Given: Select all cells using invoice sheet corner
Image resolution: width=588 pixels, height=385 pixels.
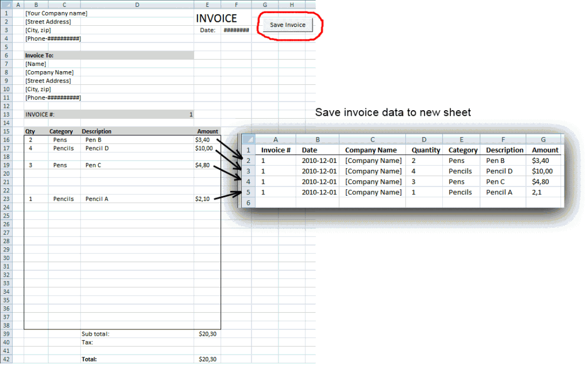Looking at the screenshot, I should point(6,5).
